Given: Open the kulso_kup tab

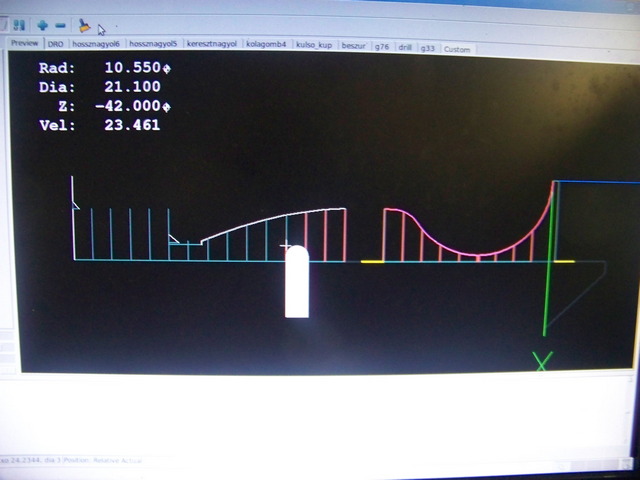Looking at the screenshot, I should point(316,46).
